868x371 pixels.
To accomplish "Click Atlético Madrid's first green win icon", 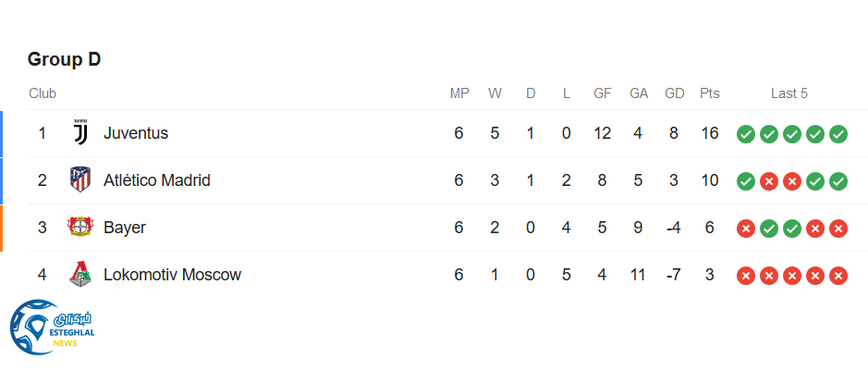I will click(746, 181).
